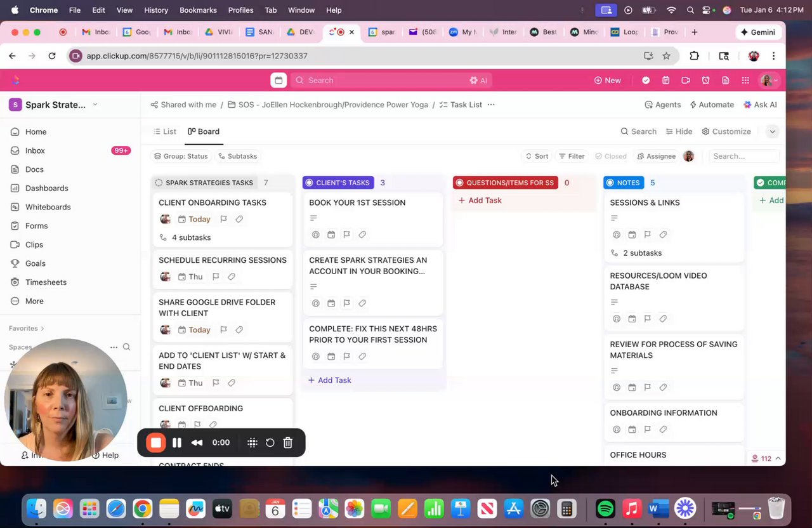Viewport: 812px width, 528px height.
Task: Click the dotted grid icon in the recording bar
Action: click(252, 442)
